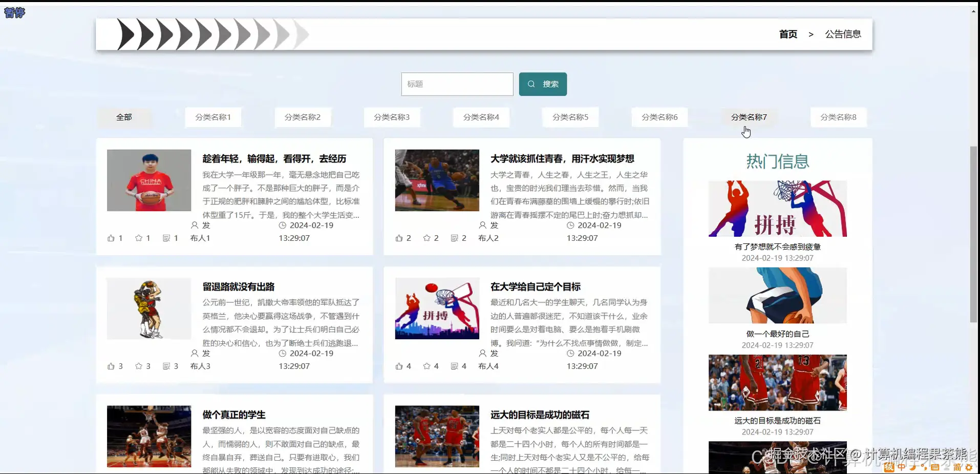Image resolution: width=980 pixels, height=474 pixels.
Task: Open article 大学就该抓住青春，用汗水实现梦想
Action: [562, 159]
